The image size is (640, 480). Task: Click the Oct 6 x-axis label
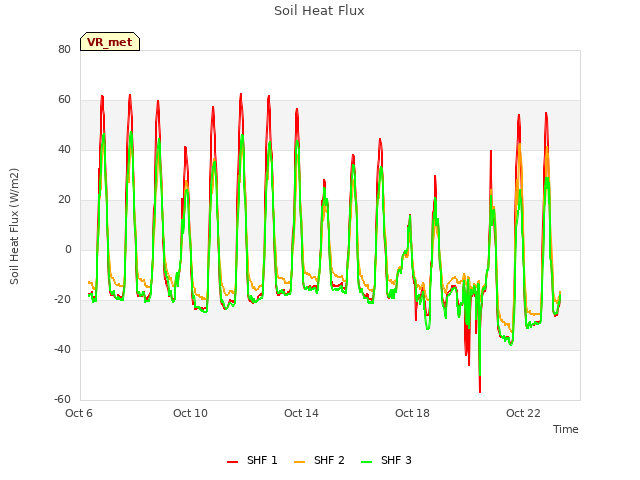coord(79,413)
